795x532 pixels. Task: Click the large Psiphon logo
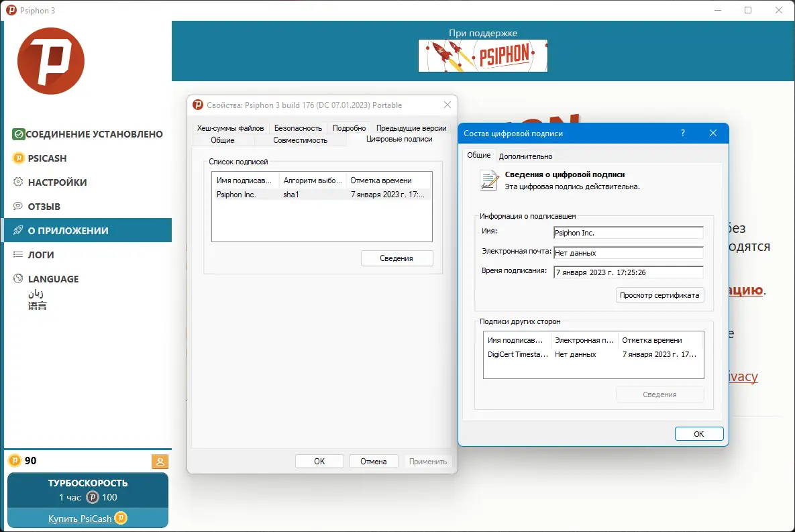click(50, 60)
